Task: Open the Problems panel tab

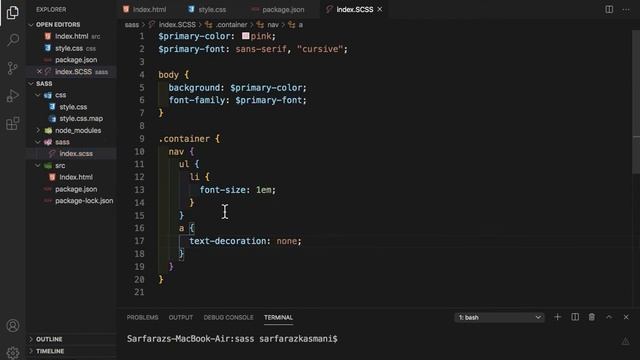Action: pos(142,317)
